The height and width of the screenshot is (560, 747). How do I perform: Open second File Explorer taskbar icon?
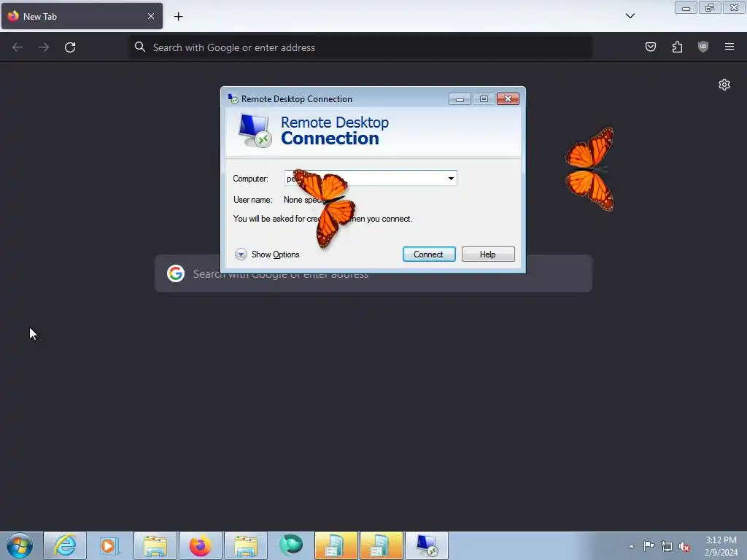246,545
